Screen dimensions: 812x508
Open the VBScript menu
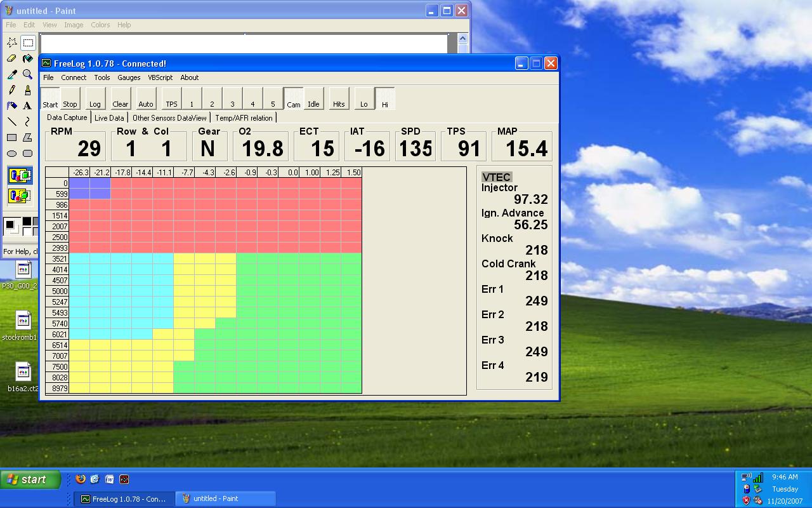click(x=160, y=77)
